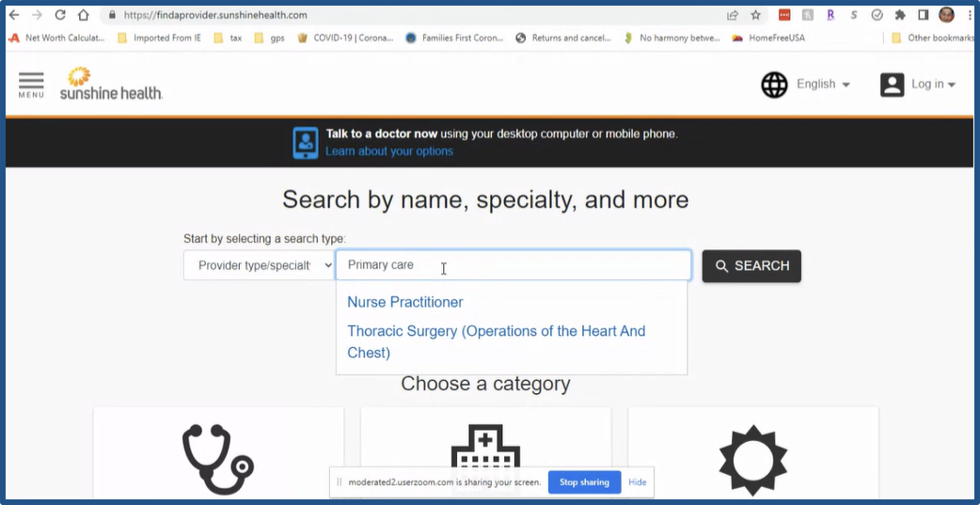Open the purple R extension
The height and width of the screenshot is (505, 980).
830,15
